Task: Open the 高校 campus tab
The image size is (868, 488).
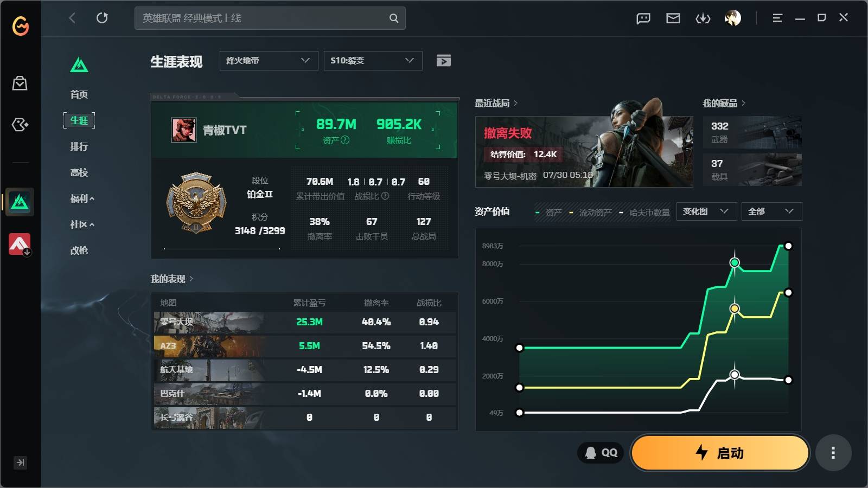Action: (x=79, y=172)
